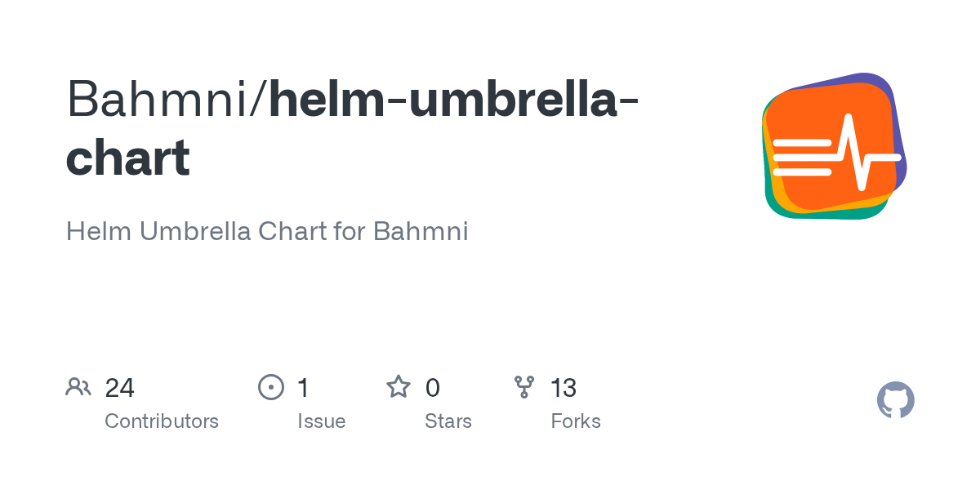980x490 pixels.
Task: Click the contributors people icon
Action: pyautogui.click(x=78, y=387)
